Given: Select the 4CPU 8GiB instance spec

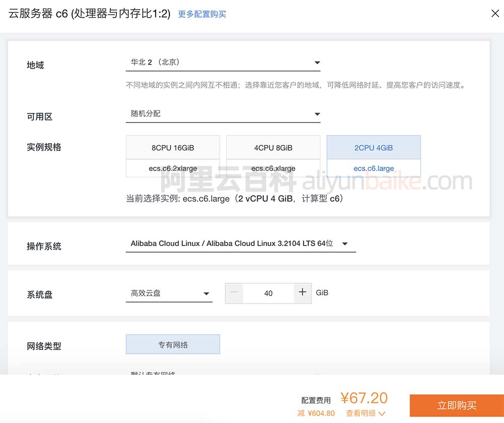Looking at the screenshot, I should click(273, 148).
